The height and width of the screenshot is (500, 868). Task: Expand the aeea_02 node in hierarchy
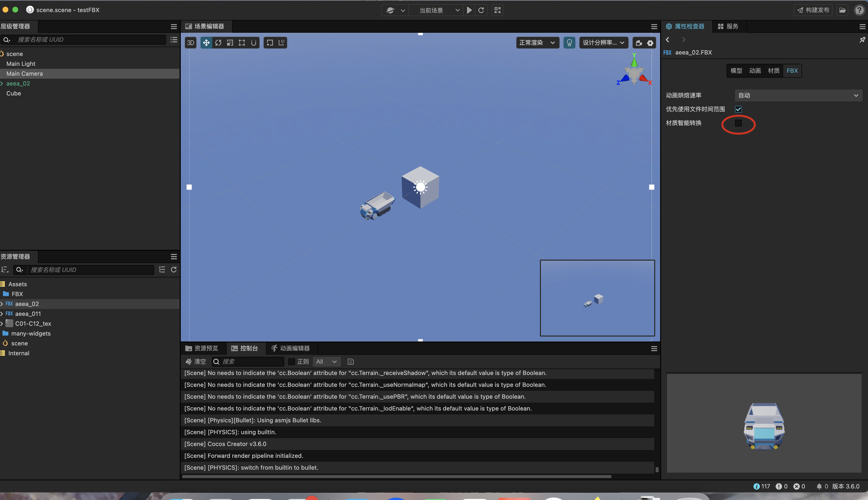(x=2, y=83)
